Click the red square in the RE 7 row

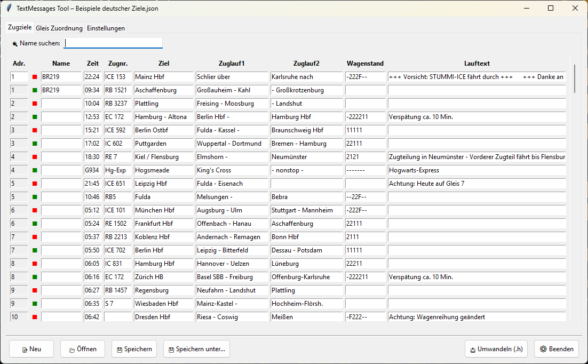(x=35, y=157)
